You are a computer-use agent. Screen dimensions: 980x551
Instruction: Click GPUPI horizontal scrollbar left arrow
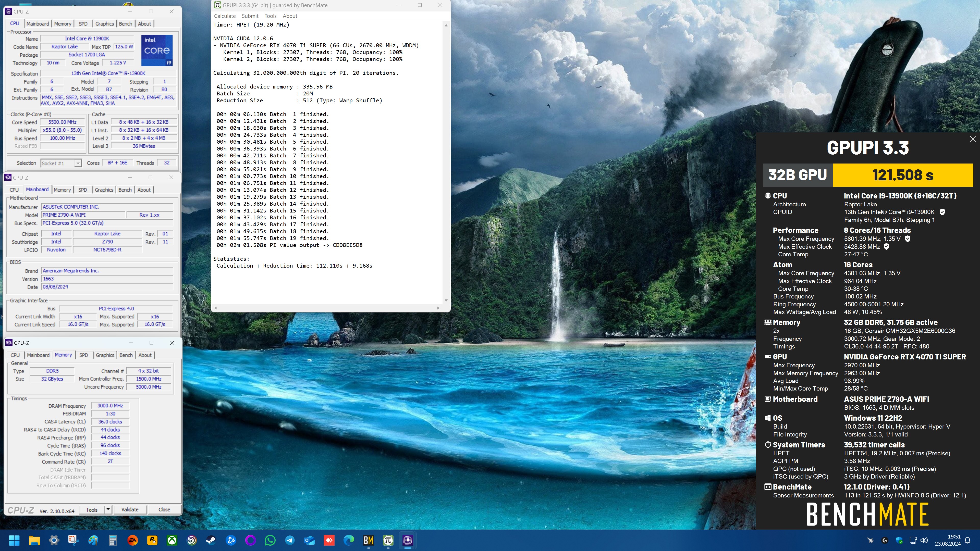click(x=216, y=308)
